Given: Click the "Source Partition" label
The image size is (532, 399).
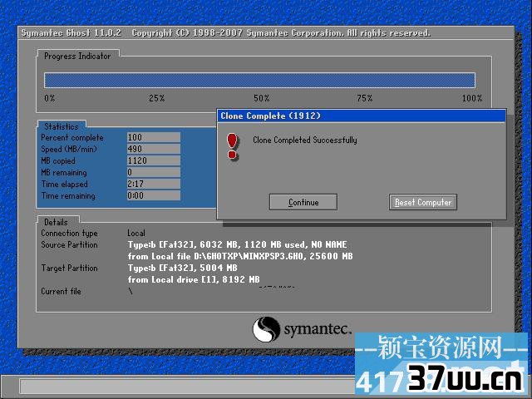Looking at the screenshot, I should tap(69, 244).
